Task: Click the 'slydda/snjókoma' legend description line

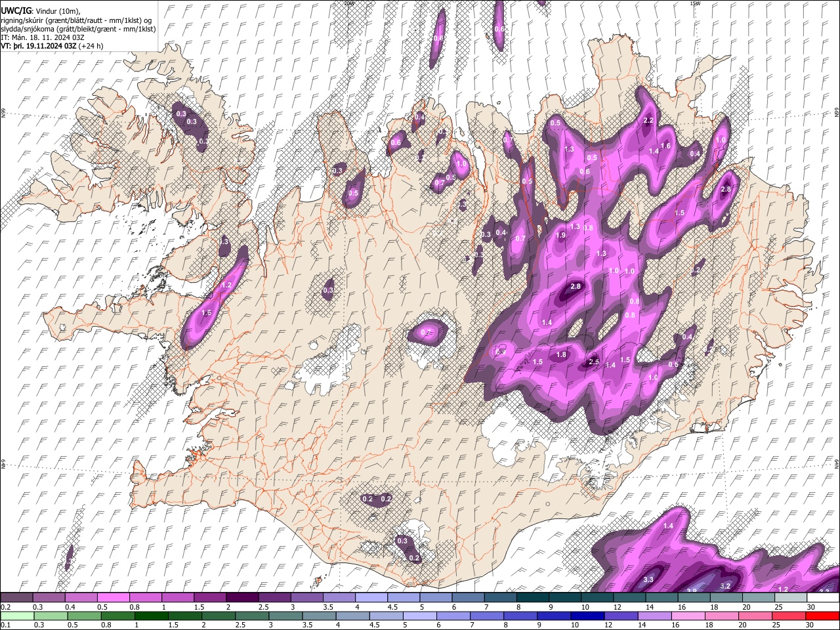Action: coord(78,29)
